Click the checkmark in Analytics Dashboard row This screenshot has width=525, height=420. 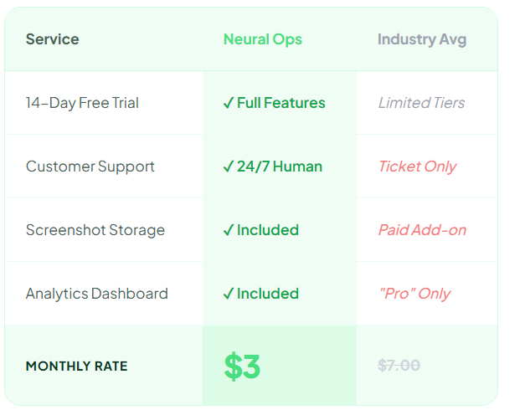coord(229,295)
